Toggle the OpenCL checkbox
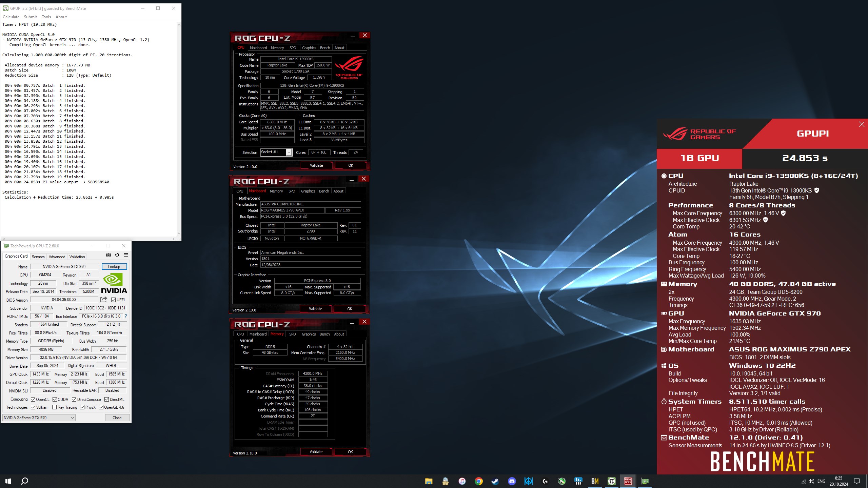This screenshot has height=488, width=868. pos(33,399)
